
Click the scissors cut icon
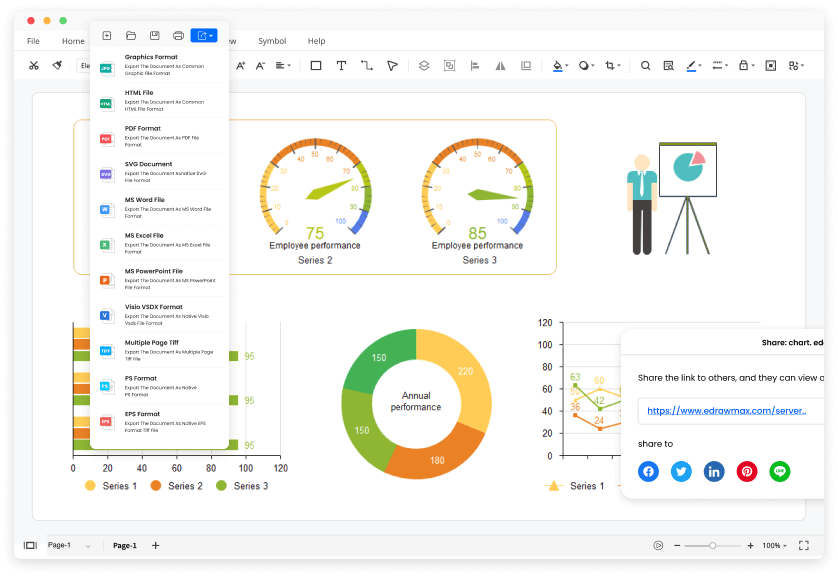34,65
